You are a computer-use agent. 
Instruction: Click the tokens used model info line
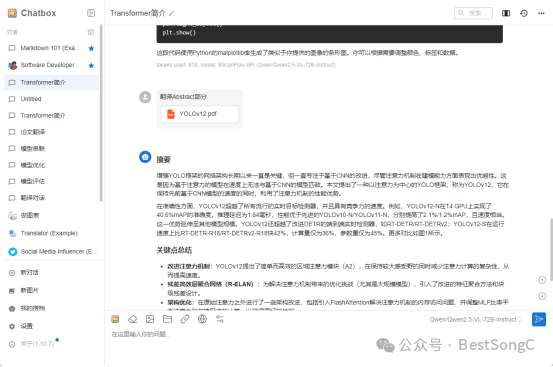pyautogui.click(x=246, y=65)
